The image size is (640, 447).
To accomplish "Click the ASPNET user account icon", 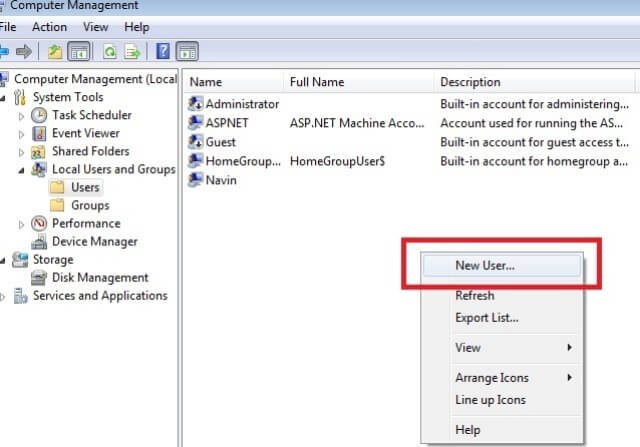I will [195, 122].
